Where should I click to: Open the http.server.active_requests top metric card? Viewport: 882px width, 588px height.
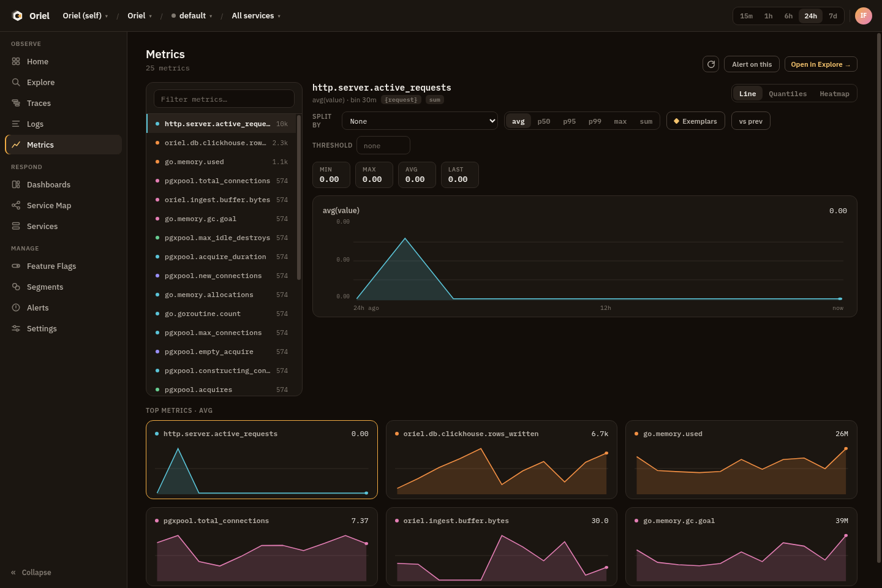point(262,459)
